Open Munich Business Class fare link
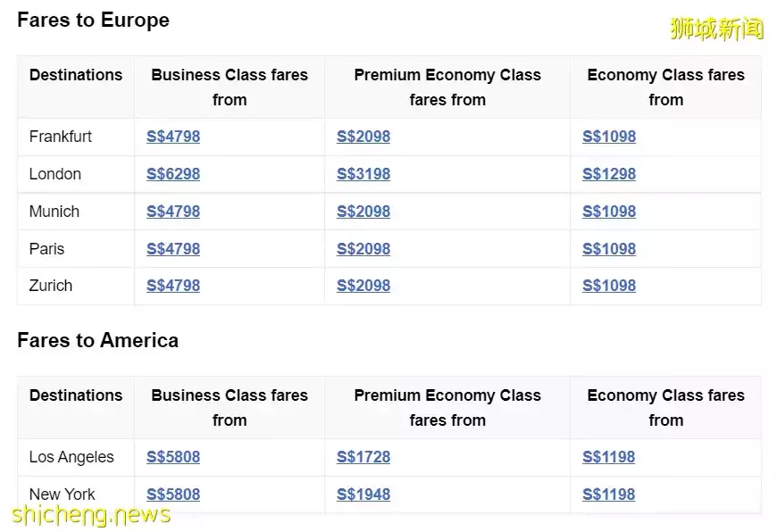 point(173,212)
